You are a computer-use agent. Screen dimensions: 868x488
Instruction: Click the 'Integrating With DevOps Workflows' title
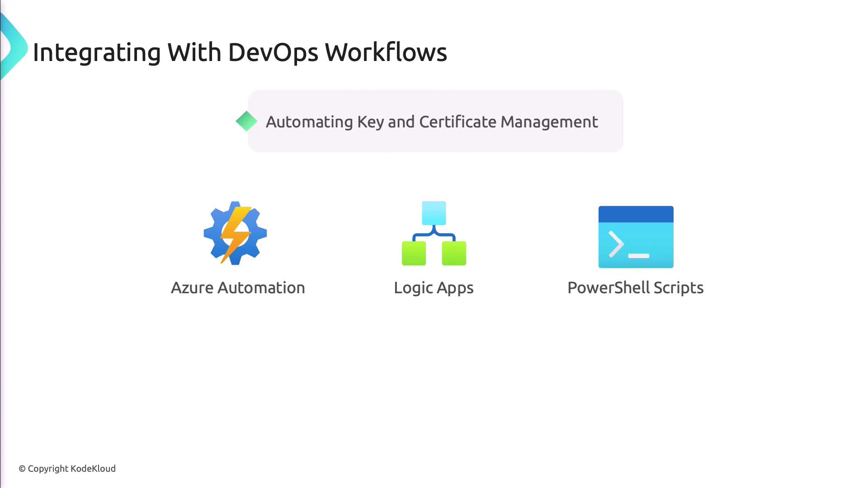point(240,52)
